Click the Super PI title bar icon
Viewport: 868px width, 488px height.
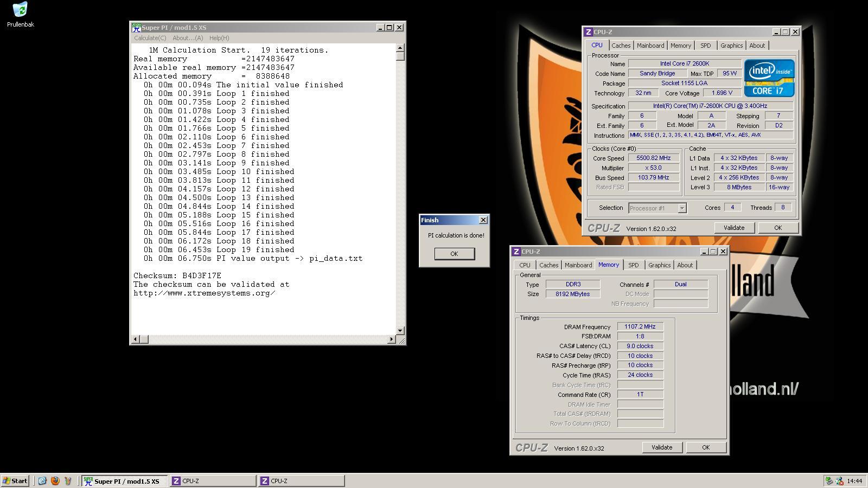136,28
